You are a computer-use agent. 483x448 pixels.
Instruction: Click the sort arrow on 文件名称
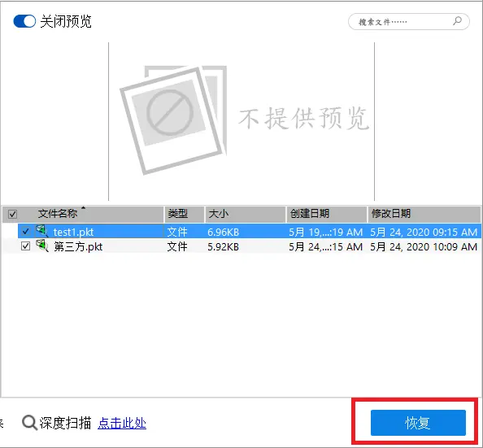click(83, 207)
